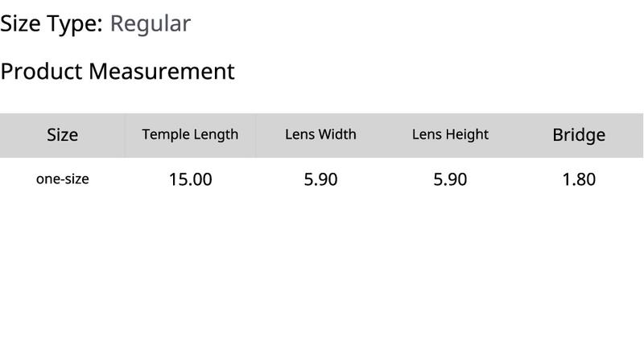This screenshot has width=644, height=358.
Task: Click the Product Measurement heading
Action: point(118,71)
